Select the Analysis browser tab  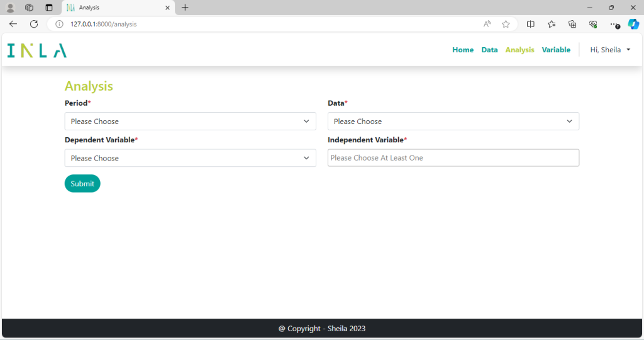point(118,8)
